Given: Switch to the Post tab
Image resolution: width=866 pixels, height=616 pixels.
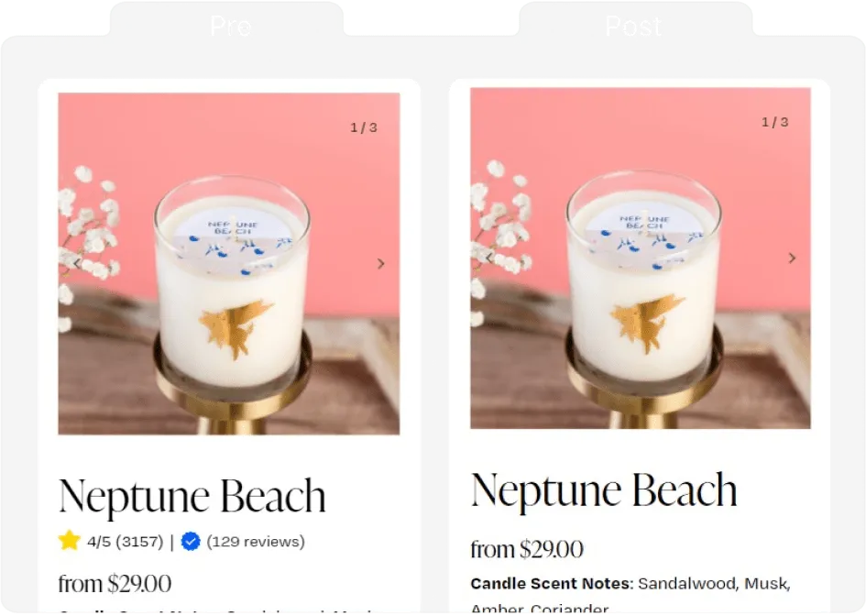Looking at the screenshot, I should [x=633, y=26].
